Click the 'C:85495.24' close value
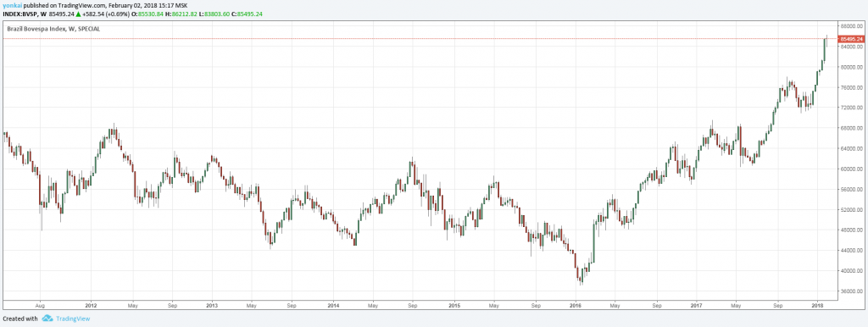 pyautogui.click(x=248, y=14)
